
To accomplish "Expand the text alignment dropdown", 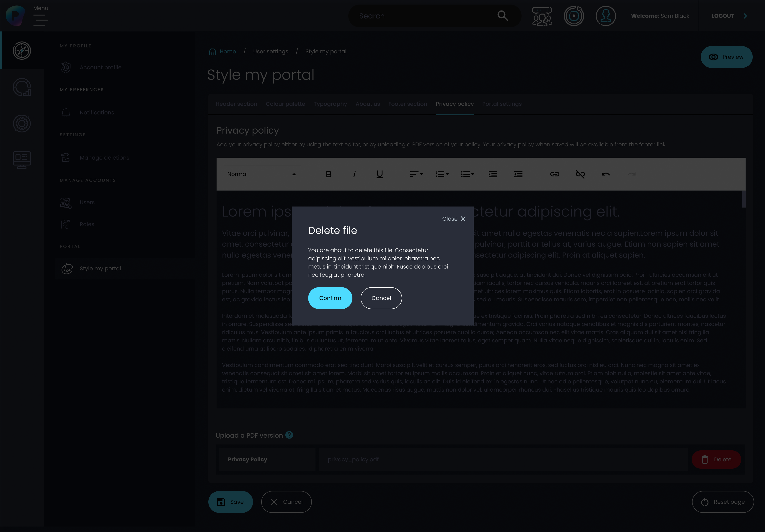I will coord(416,174).
